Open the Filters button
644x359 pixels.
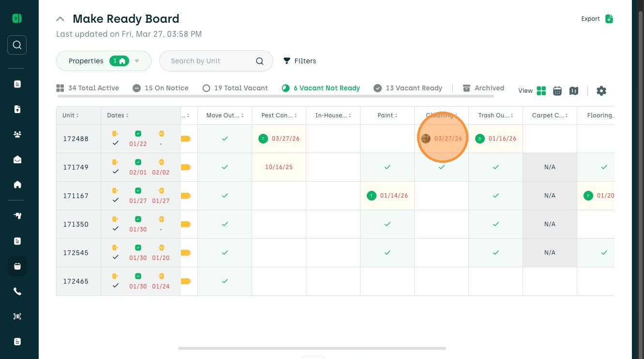tap(300, 61)
